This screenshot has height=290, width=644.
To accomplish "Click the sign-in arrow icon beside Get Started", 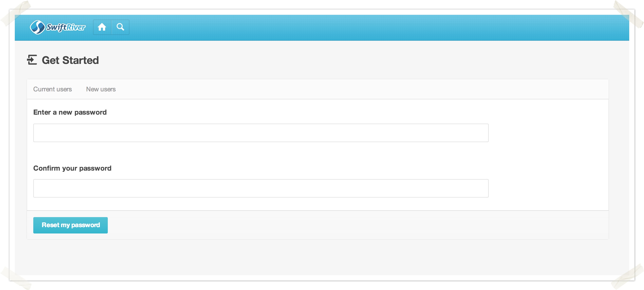I will [32, 60].
